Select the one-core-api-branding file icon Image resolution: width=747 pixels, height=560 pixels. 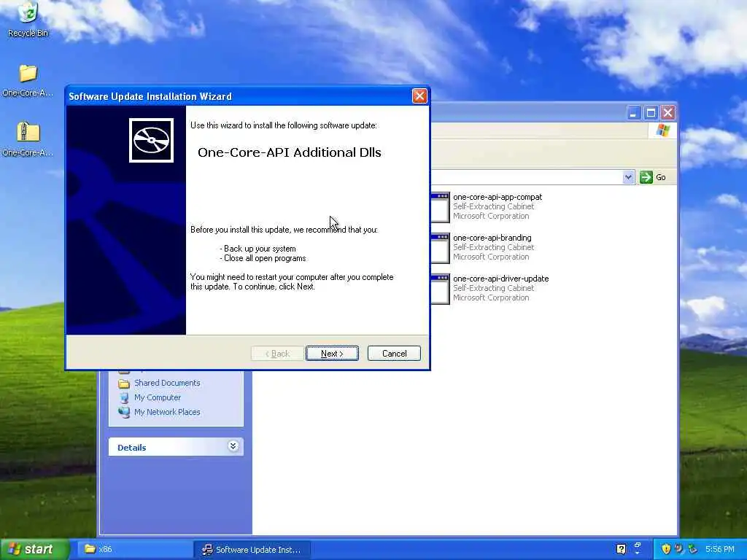click(440, 248)
